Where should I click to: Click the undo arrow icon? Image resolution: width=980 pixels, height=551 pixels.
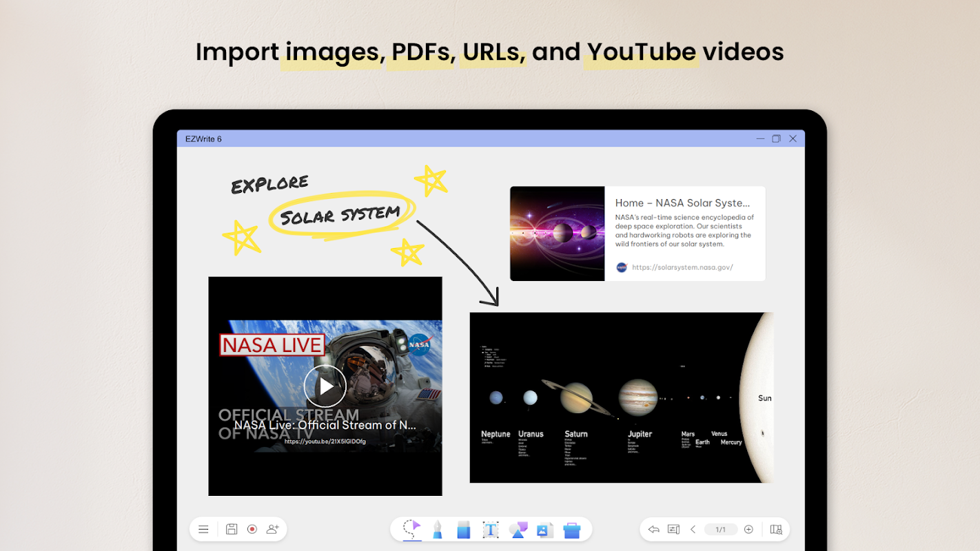coord(654,529)
